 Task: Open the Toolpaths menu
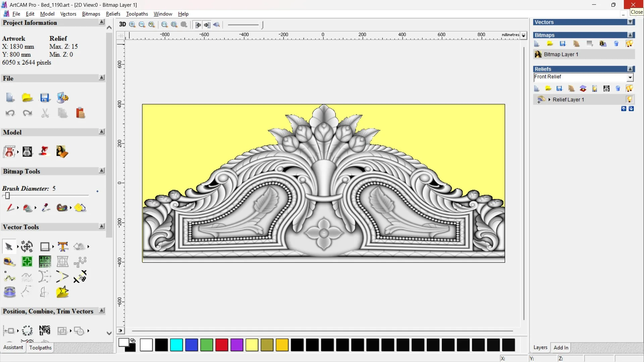pos(137,14)
